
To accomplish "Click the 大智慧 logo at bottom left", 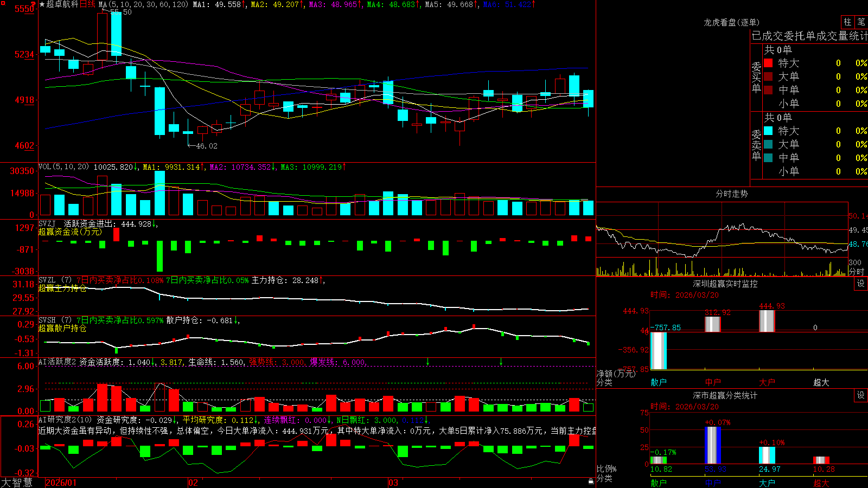I will (17, 483).
